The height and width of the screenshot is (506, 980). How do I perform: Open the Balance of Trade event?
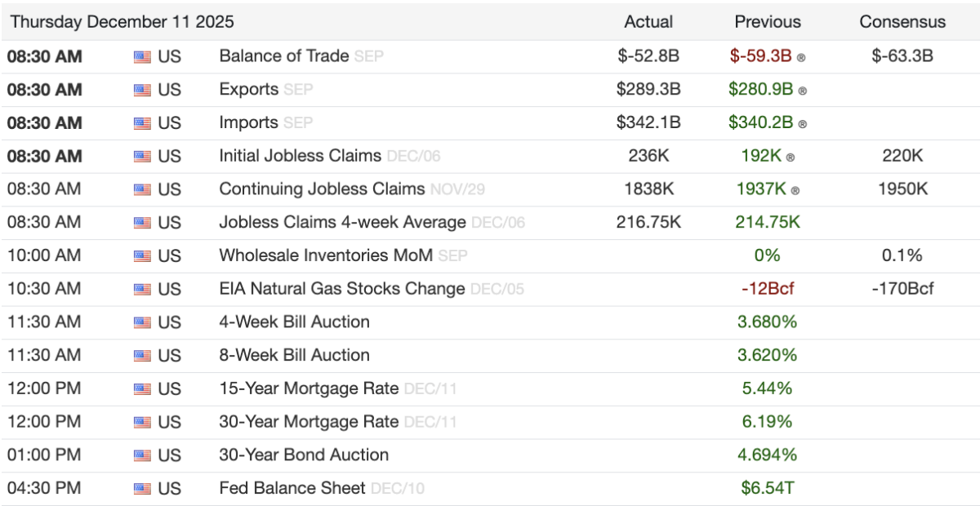[283, 56]
